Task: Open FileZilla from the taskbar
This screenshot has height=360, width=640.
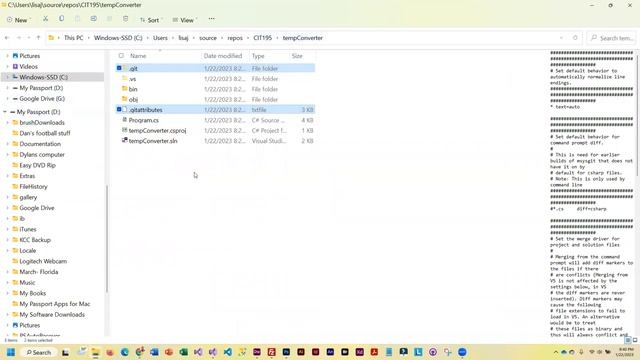Action: coord(271,352)
